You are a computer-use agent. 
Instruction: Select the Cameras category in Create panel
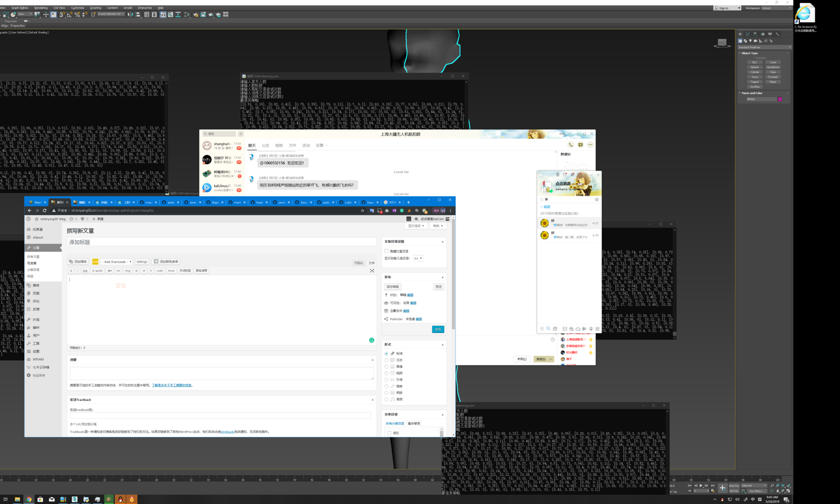[756, 41]
